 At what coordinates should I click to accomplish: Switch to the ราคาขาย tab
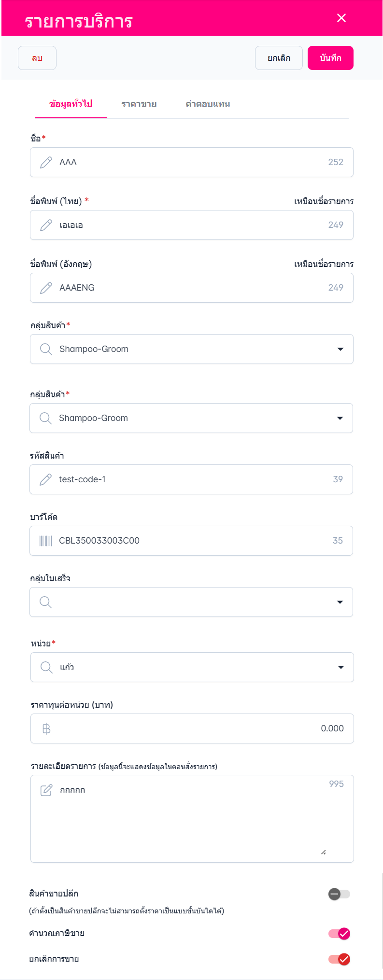coord(139,104)
